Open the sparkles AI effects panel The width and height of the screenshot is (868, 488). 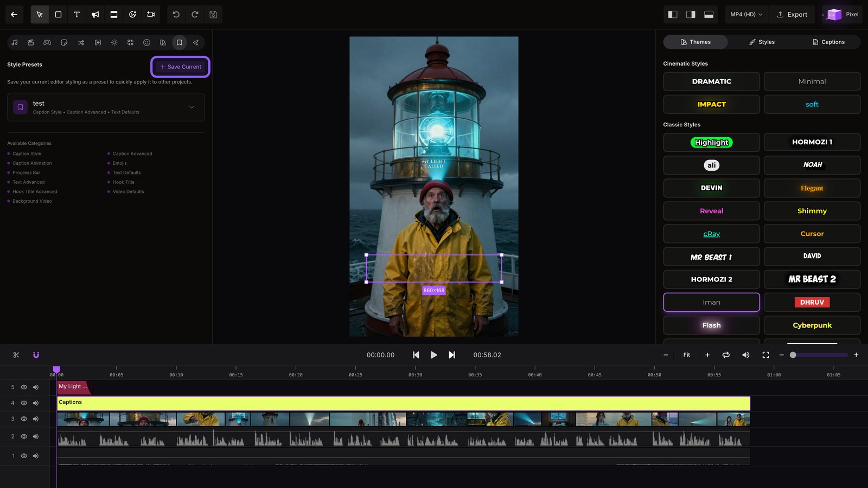[x=196, y=42]
